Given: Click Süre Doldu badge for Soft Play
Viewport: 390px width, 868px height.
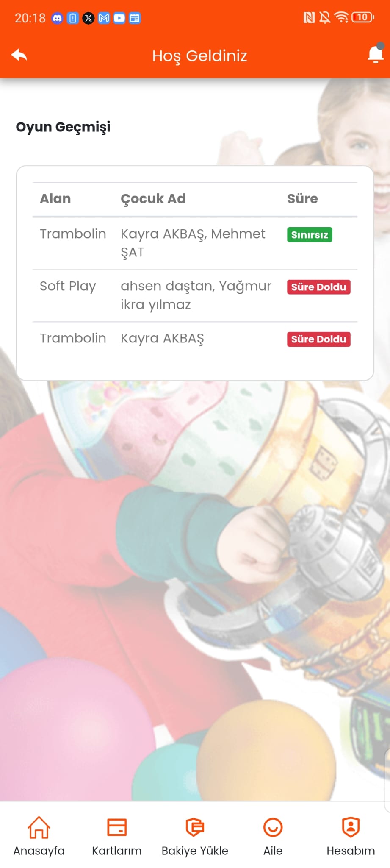Looking at the screenshot, I should point(318,287).
